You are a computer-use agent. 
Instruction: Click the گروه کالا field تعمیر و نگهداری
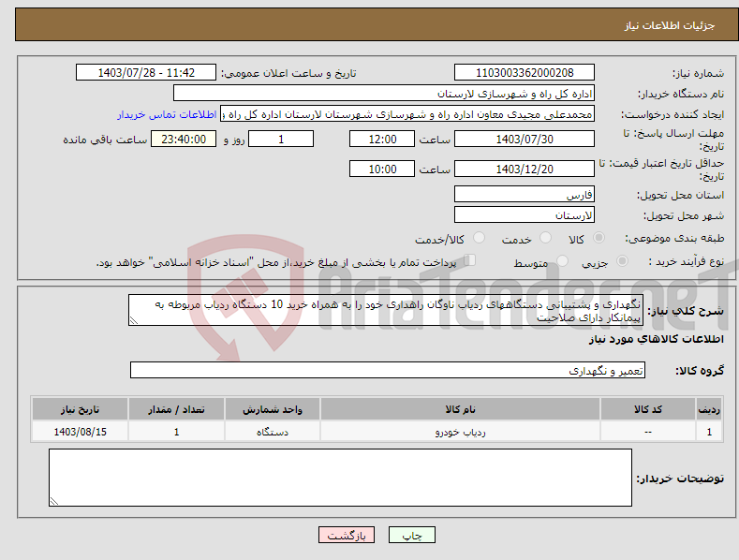(388, 371)
